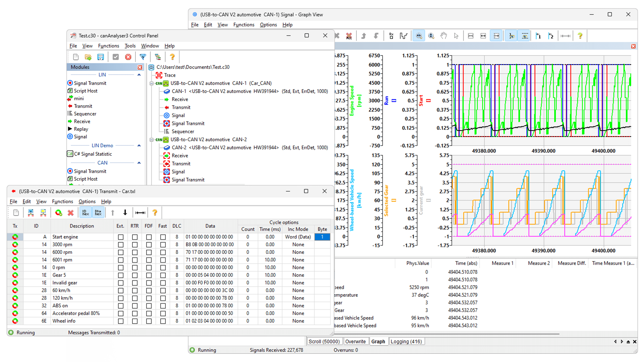This screenshot has height=362, width=644.
Task: Check RTR for the 3000 rpm message
Action: 135,244
